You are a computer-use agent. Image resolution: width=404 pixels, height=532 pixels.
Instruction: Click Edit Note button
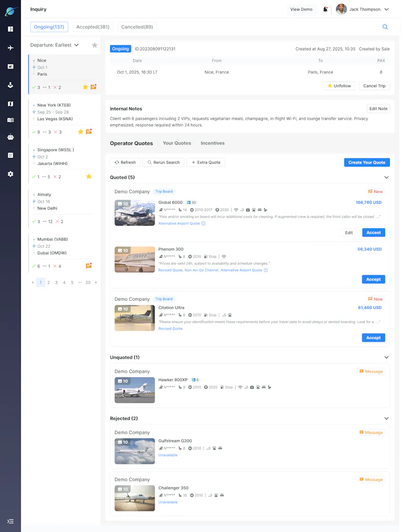point(378,109)
